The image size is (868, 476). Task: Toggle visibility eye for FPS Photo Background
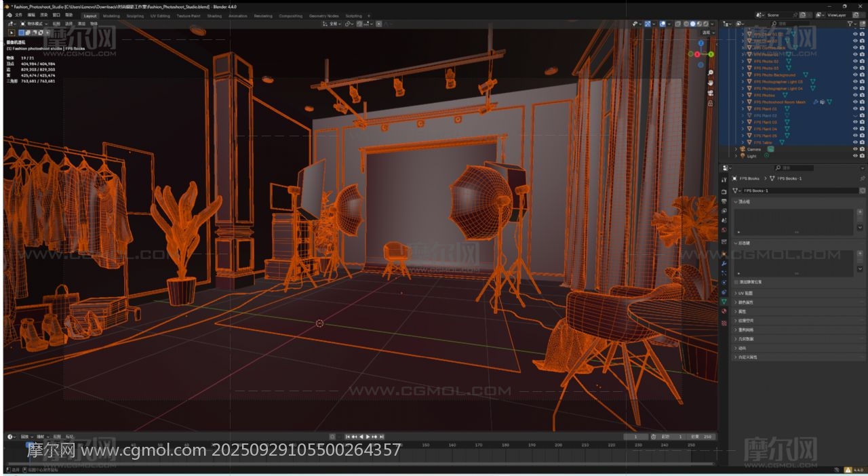(x=854, y=75)
